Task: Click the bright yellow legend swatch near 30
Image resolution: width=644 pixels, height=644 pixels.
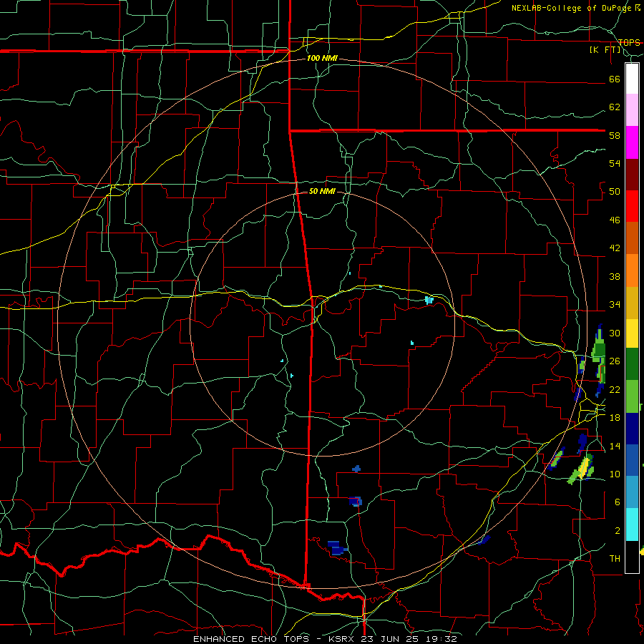Action: point(632,333)
